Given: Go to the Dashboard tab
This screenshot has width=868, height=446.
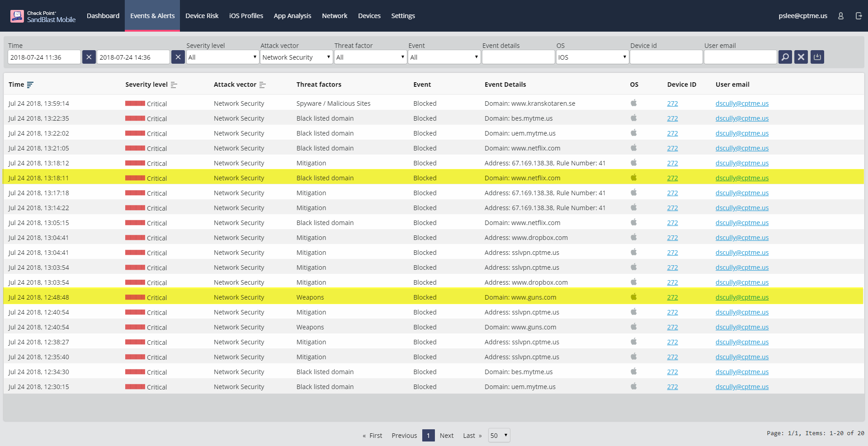Looking at the screenshot, I should point(103,16).
